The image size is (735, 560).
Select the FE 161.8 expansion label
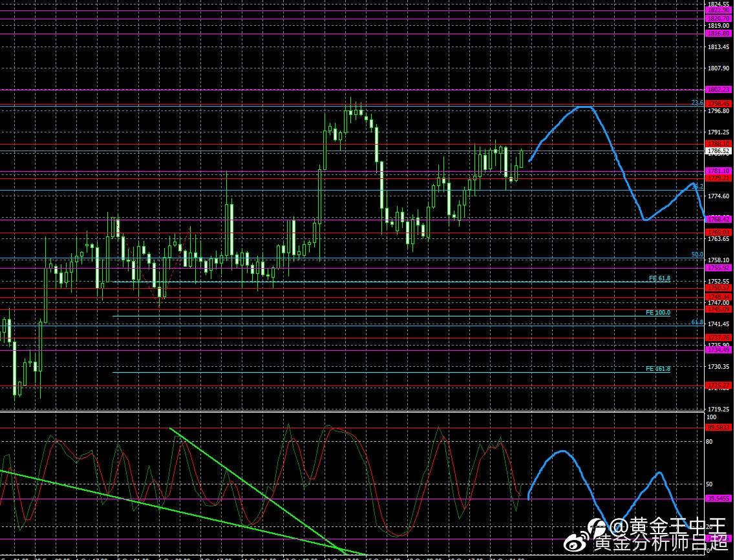tap(658, 369)
